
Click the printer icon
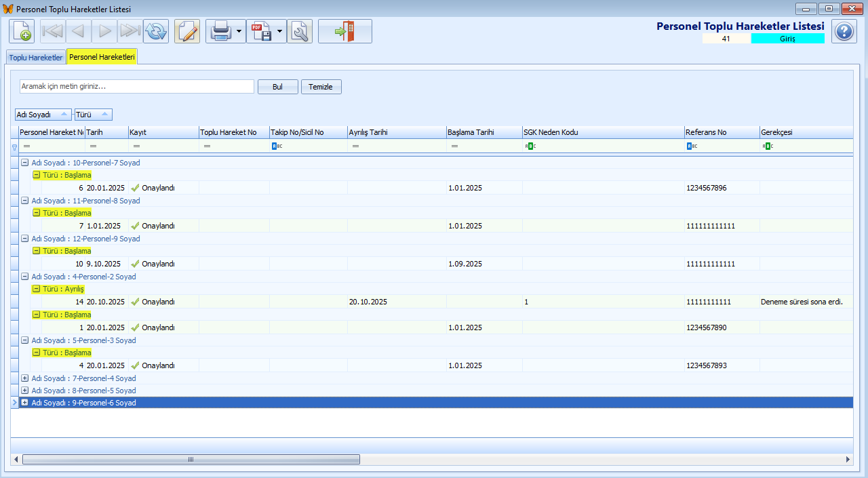click(x=221, y=31)
